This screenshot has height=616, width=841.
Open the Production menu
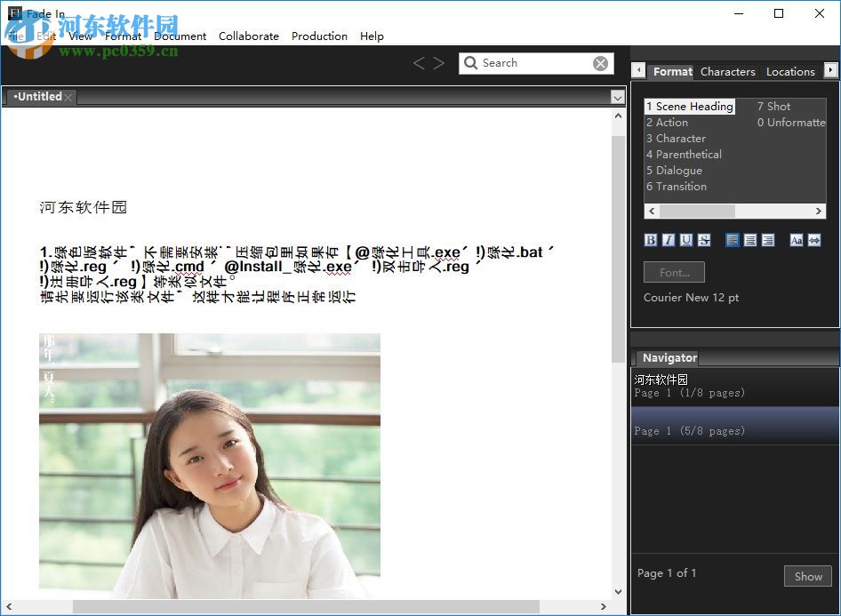[319, 36]
